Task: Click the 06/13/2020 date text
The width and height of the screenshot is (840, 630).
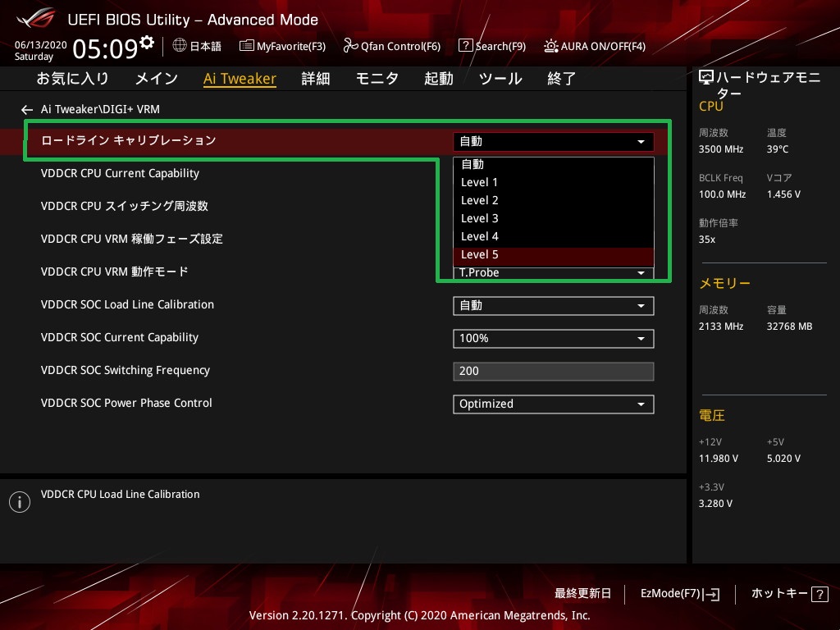Action: pyautogui.click(x=41, y=45)
